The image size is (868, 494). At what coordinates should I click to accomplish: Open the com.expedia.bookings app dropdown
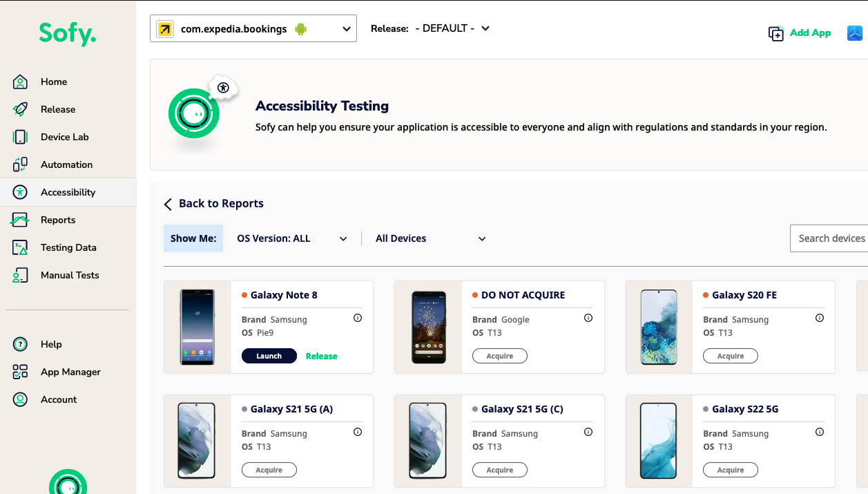[253, 28]
